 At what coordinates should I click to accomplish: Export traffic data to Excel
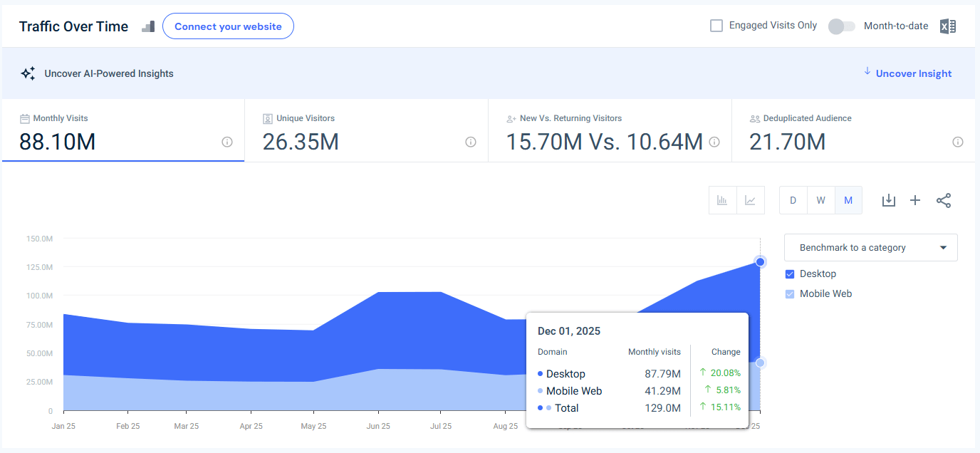click(x=947, y=26)
